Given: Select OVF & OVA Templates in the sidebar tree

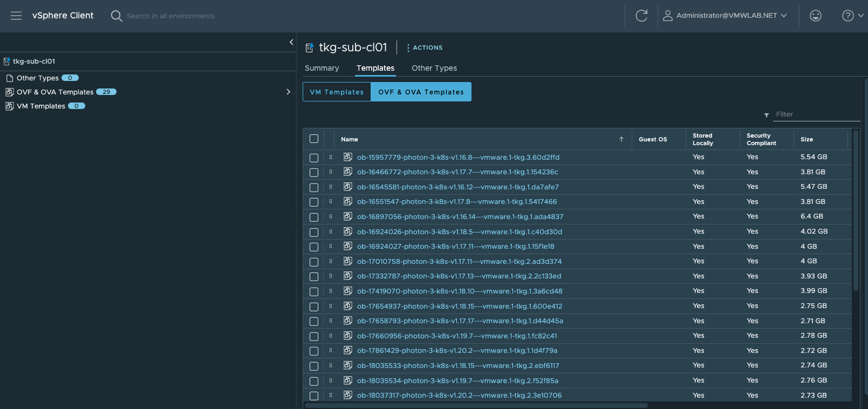Looking at the screenshot, I should pos(55,92).
